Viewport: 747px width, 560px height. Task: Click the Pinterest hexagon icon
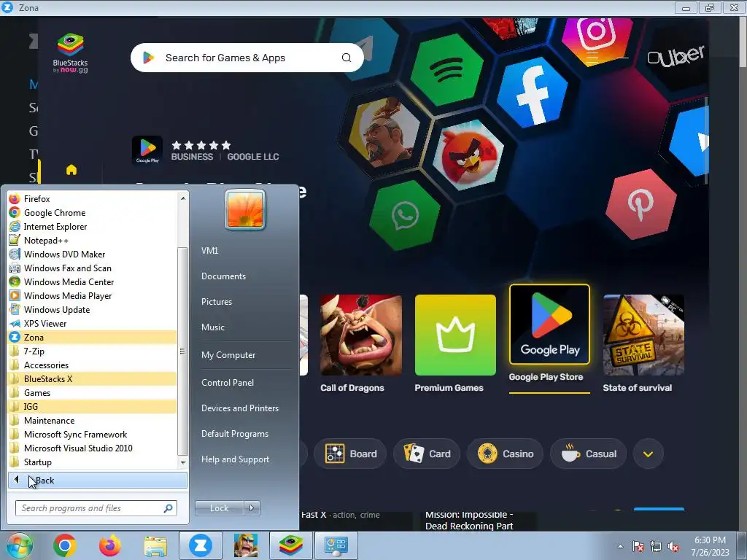coord(640,204)
